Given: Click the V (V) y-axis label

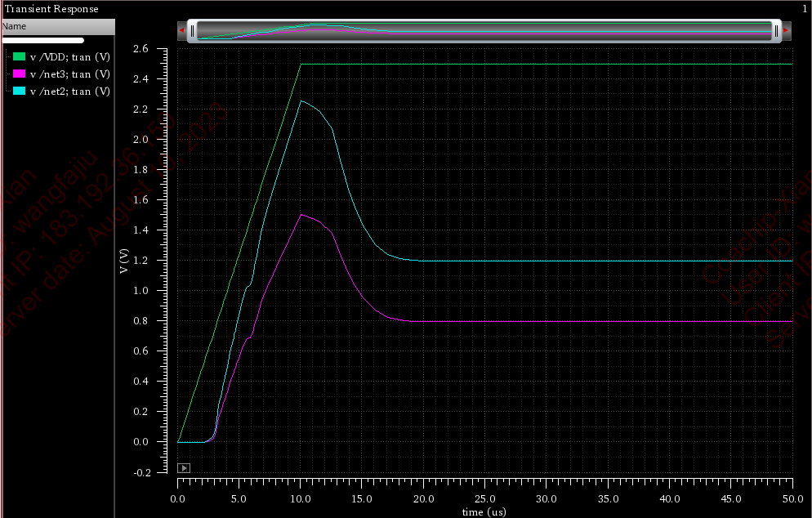Looking at the screenshot, I should (x=125, y=260).
